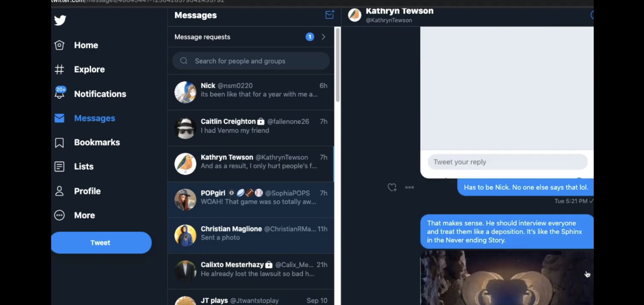Click the Twitter bird logo
The height and width of the screenshot is (305, 644).
(60, 20)
